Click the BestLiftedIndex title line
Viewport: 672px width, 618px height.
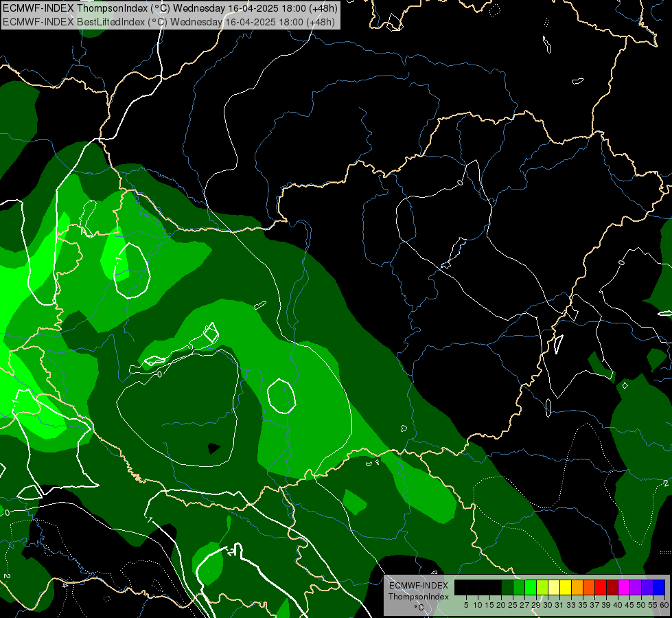pyautogui.click(x=169, y=22)
